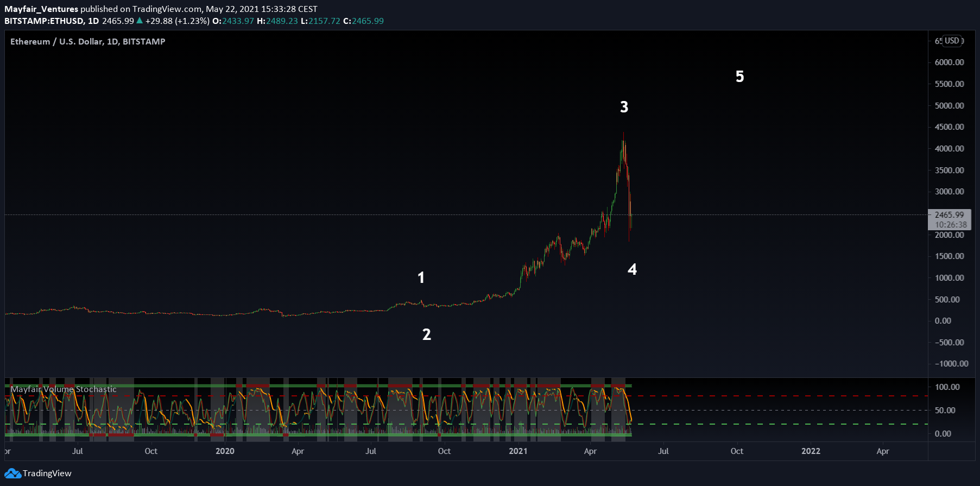Click the Ethereum / U.S. Dollar chart title
The width and height of the screenshot is (980, 486).
[88, 42]
